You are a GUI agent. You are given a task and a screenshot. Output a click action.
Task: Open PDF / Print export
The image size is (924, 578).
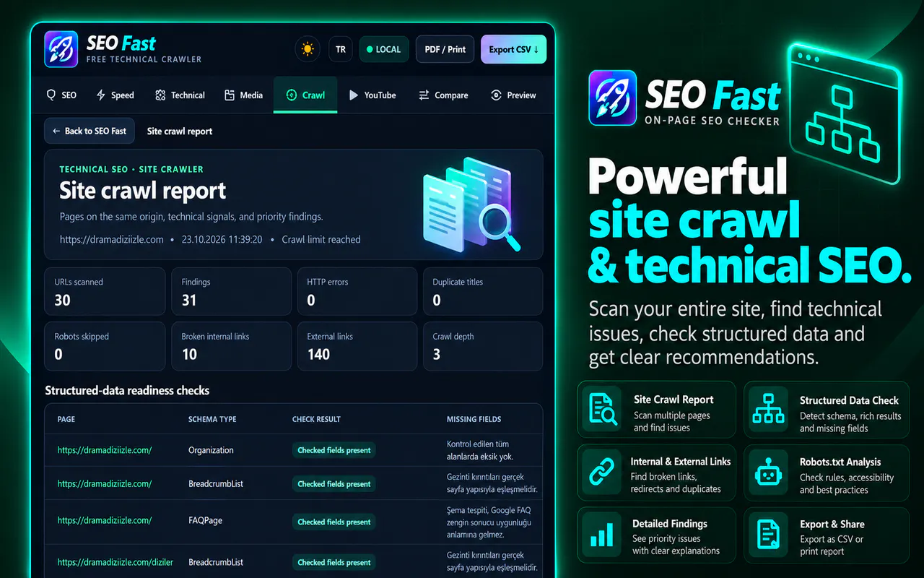coord(445,49)
